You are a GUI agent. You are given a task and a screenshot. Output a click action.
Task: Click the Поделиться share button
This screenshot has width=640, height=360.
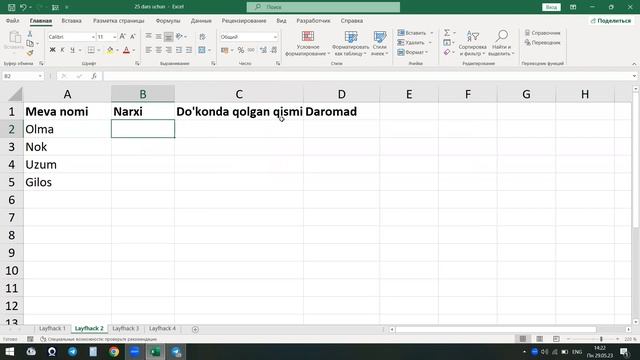click(611, 20)
